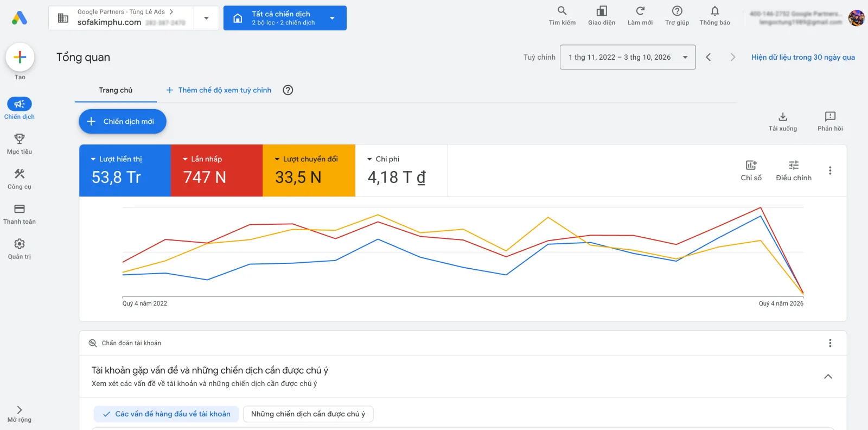Select Những chiến dịch cần được chú ý chip

308,414
